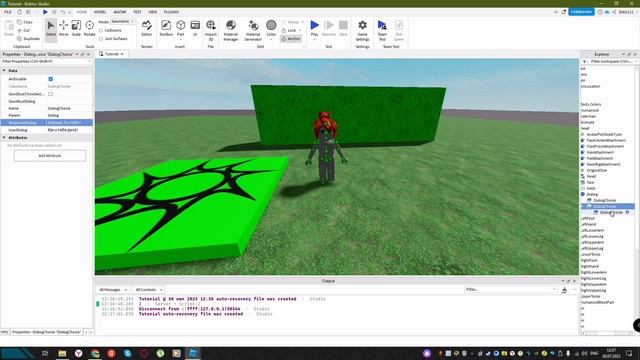The height and width of the screenshot is (360, 640).
Task: Start Play test with blue arrow
Action: pyautogui.click(x=314, y=25)
